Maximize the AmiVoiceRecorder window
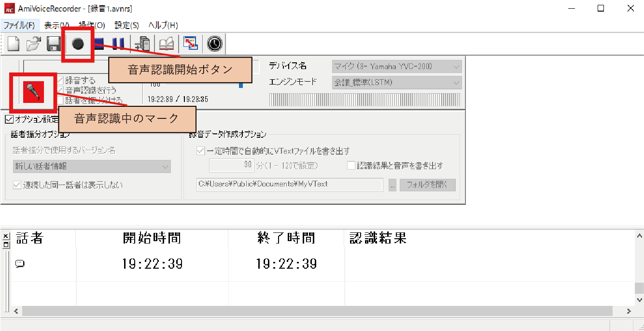 click(601, 8)
